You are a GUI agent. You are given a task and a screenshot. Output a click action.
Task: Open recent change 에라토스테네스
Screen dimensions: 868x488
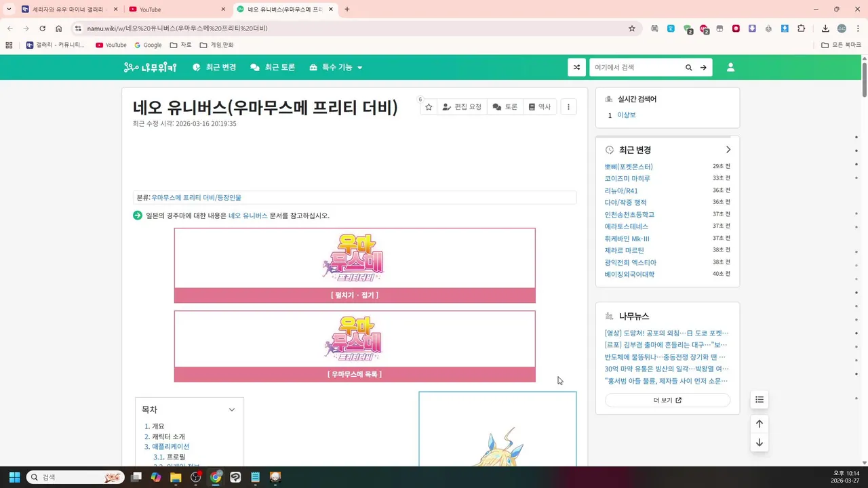(627, 226)
